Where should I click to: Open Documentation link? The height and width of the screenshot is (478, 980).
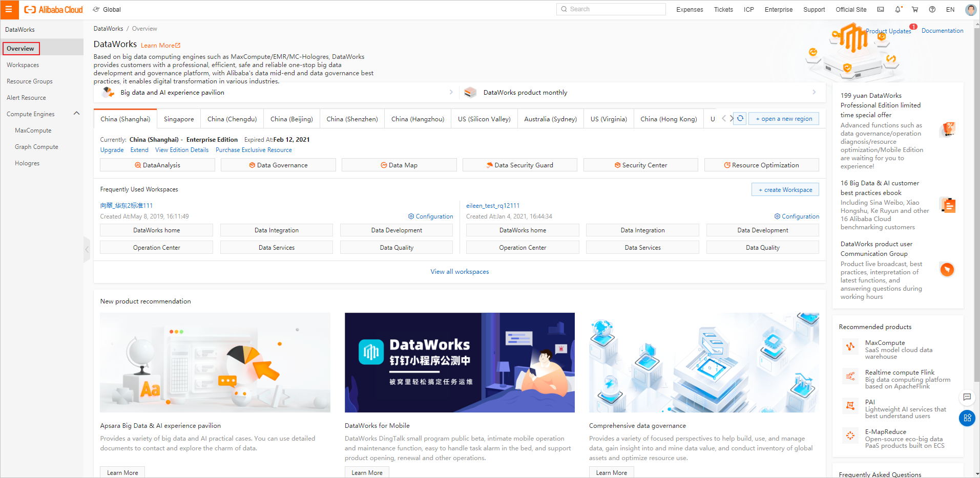pyautogui.click(x=942, y=31)
